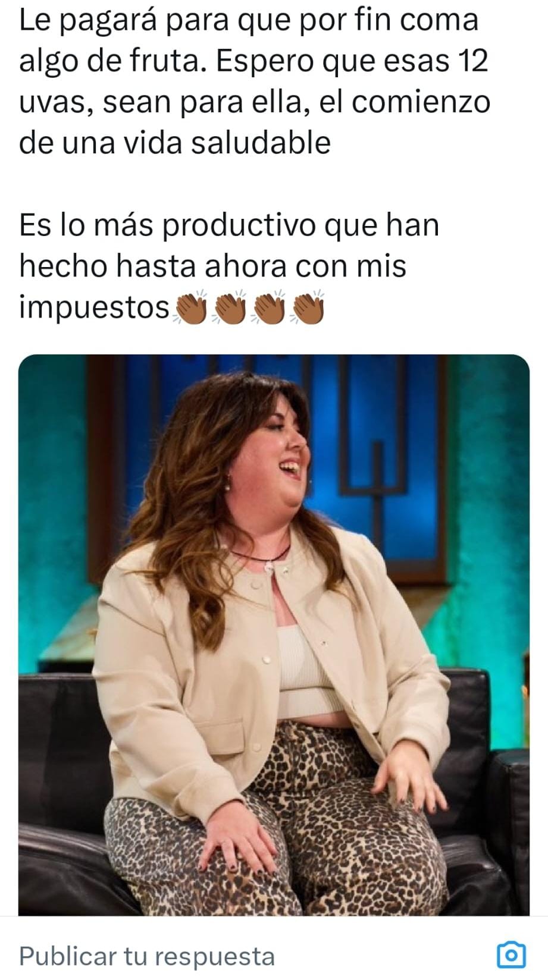Click the line "de una vida saludable"
548x980 pixels.
point(175,143)
